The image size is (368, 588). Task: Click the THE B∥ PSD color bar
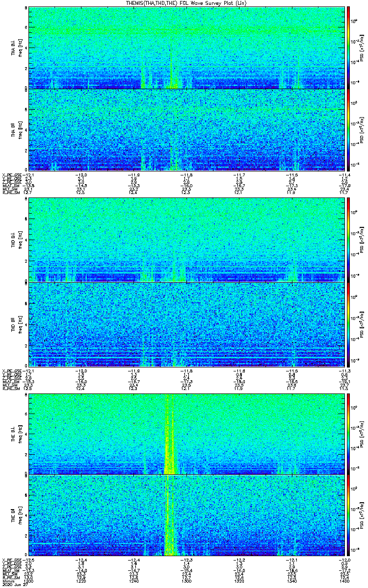click(x=349, y=514)
